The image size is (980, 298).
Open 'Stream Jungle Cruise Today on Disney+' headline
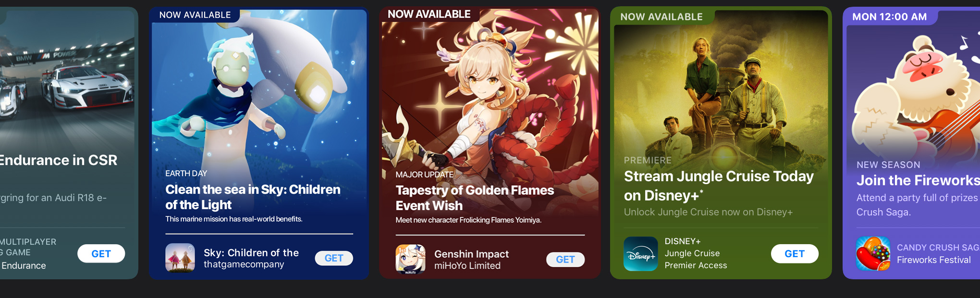tap(719, 186)
